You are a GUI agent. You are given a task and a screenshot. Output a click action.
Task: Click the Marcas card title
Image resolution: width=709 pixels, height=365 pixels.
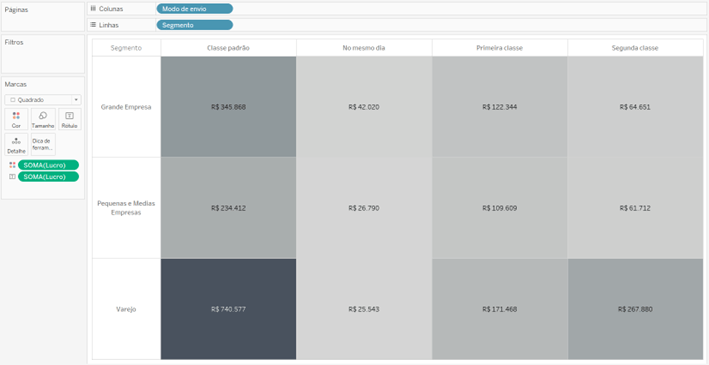tap(15, 84)
